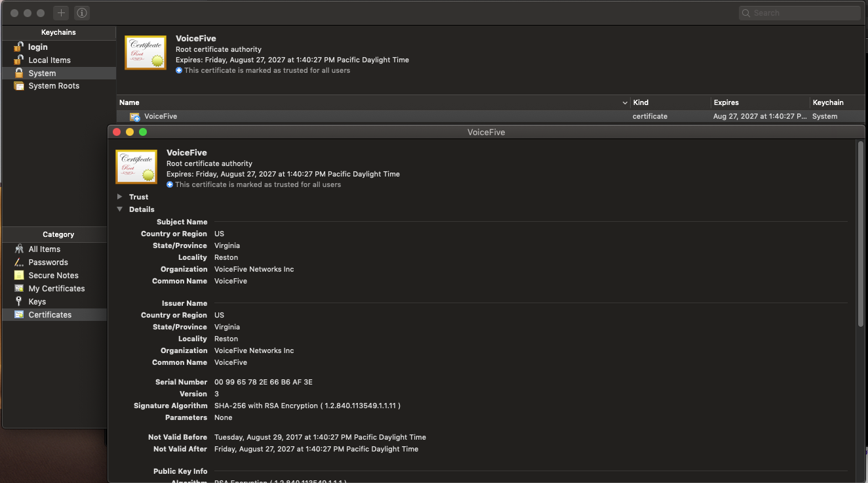Click the Local Items keychain icon

click(x=19, y=60)
